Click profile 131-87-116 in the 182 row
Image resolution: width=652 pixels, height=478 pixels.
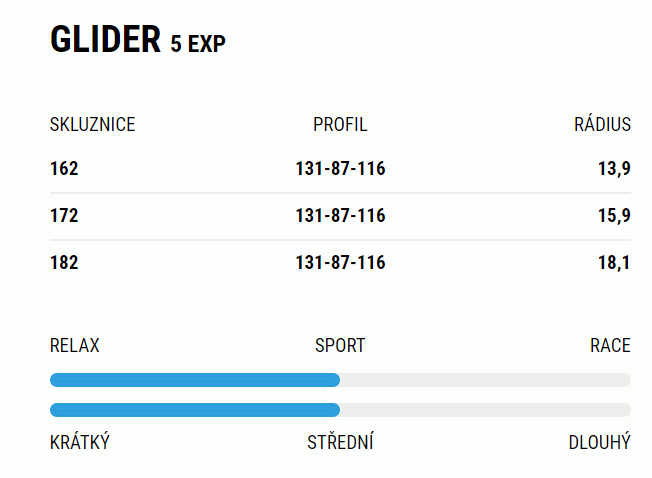click(x=340, y=263)
